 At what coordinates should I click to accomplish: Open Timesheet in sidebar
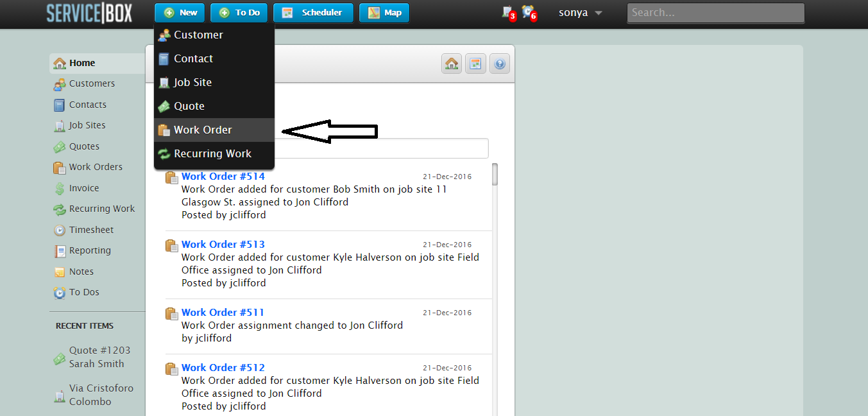point(91,230)
